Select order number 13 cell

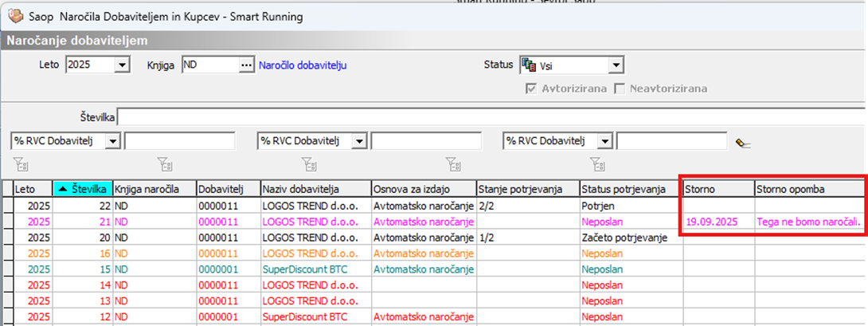pyautogui.click(x=83, y=301)
